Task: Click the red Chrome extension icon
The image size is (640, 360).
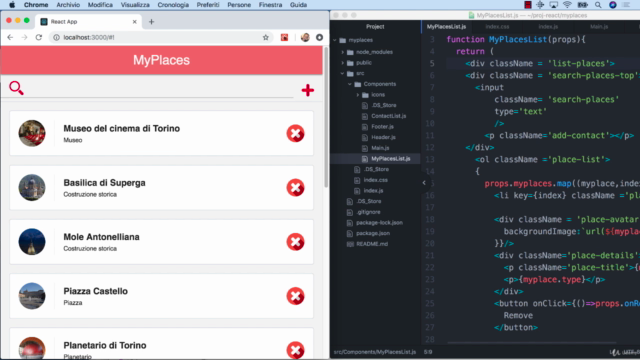Action: click(284, 38)
